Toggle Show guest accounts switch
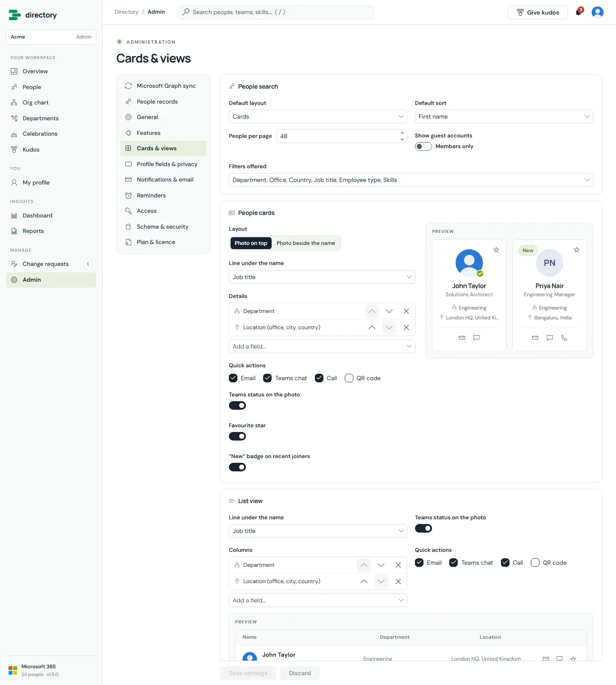This screenshot has width=616, height=685. coord(423,146)
